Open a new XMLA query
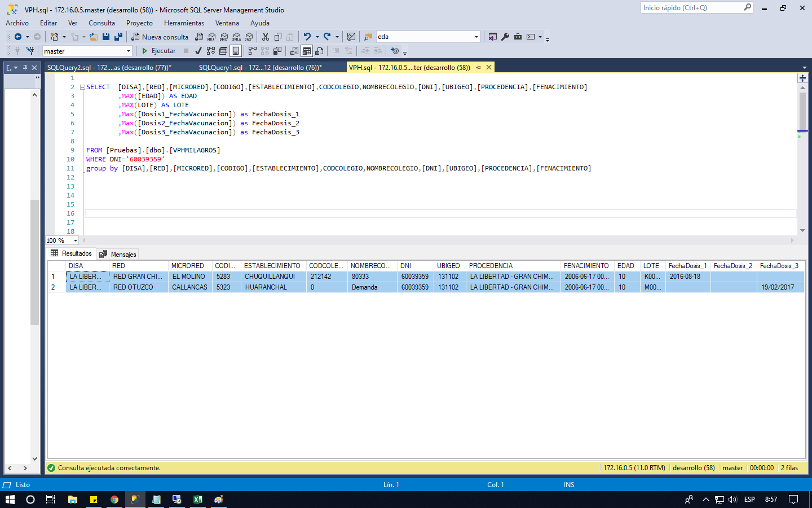The width and height of the screenshot is (812, 508). pyautogui.click(x=236, y=37)
